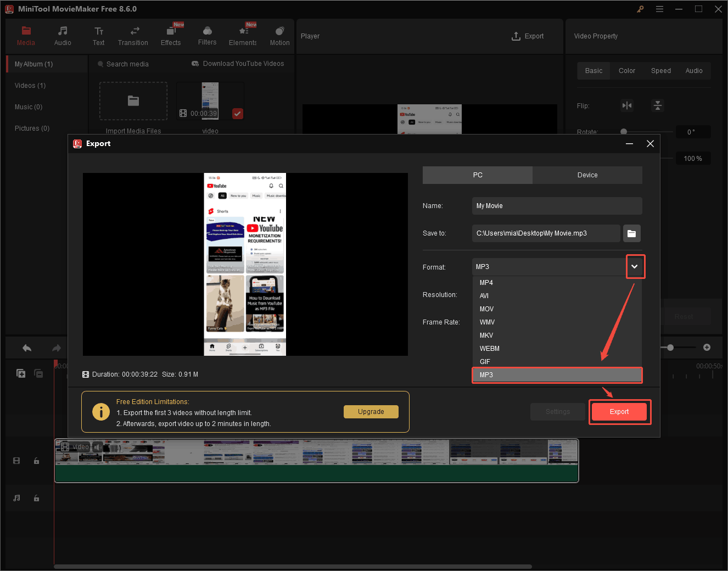Screen dimensions: 728x571
Task: Choose WMV from the format list
Action: tap(557, 322)
